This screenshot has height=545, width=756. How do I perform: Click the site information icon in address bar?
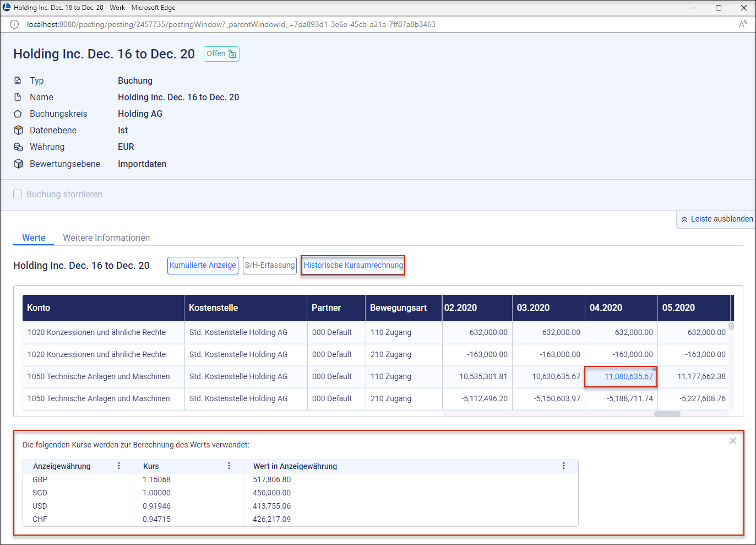click(x=14, y=24)
